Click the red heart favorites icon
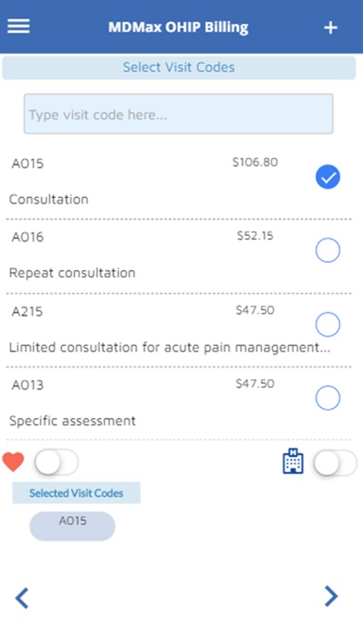The image size is (363, 644). 13,462
